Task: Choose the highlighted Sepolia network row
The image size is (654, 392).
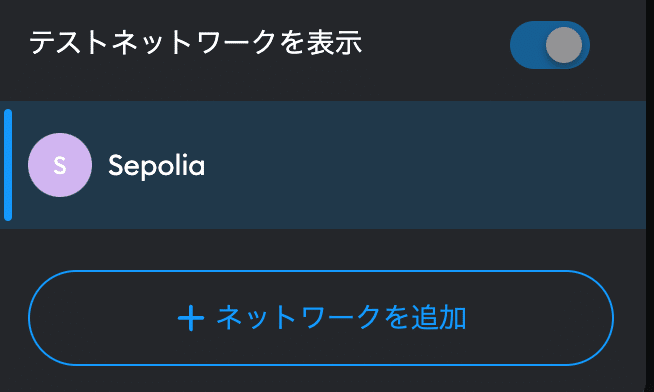Action: tap(323, 165)
